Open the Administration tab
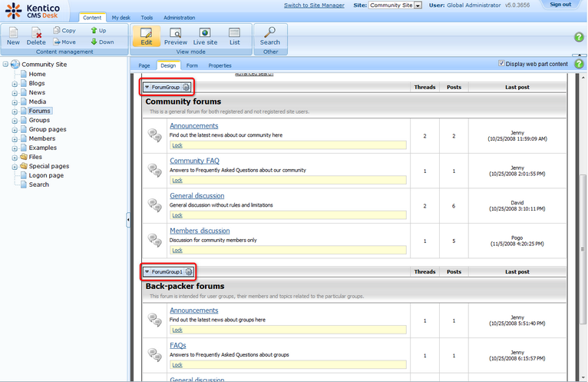This screenshot has height=382, width=588. 179,18
